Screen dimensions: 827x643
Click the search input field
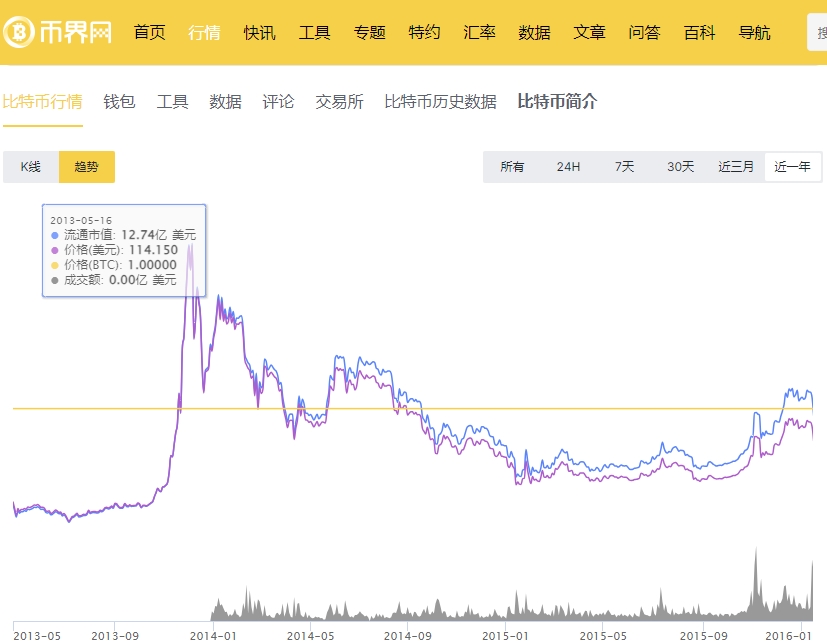coord(817,32)
